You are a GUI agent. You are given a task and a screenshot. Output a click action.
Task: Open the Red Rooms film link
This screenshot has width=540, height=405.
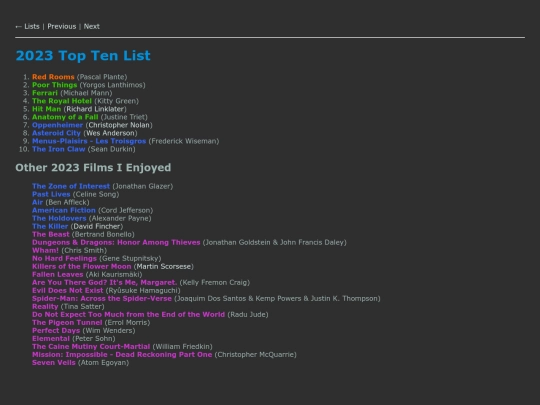(x=53, y=77)
